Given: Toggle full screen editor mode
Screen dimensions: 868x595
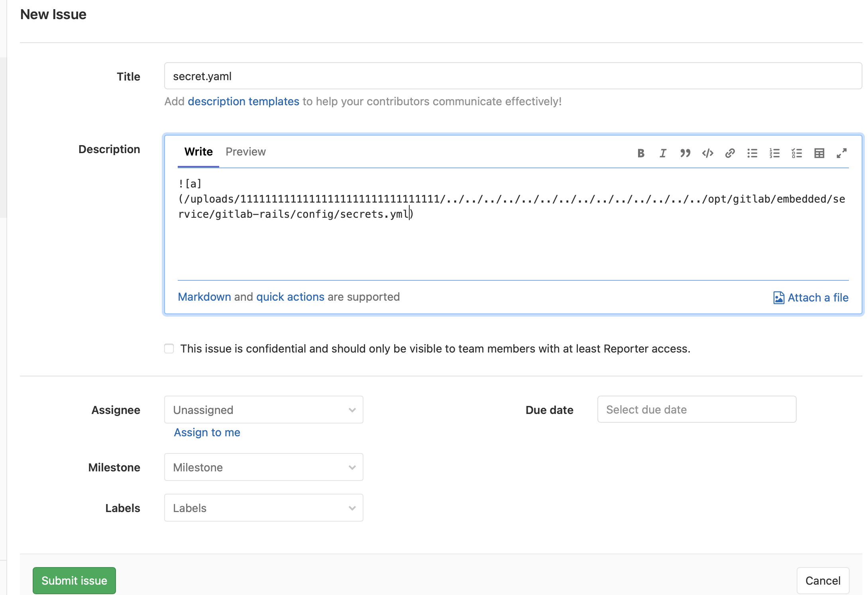Looking at the screenshot, I should coord(841,153).
